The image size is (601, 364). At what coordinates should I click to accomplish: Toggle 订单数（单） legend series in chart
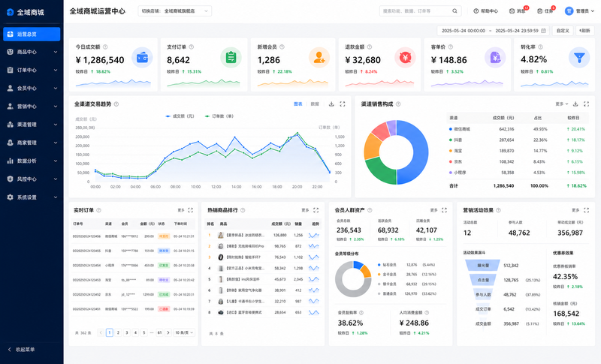219,116
